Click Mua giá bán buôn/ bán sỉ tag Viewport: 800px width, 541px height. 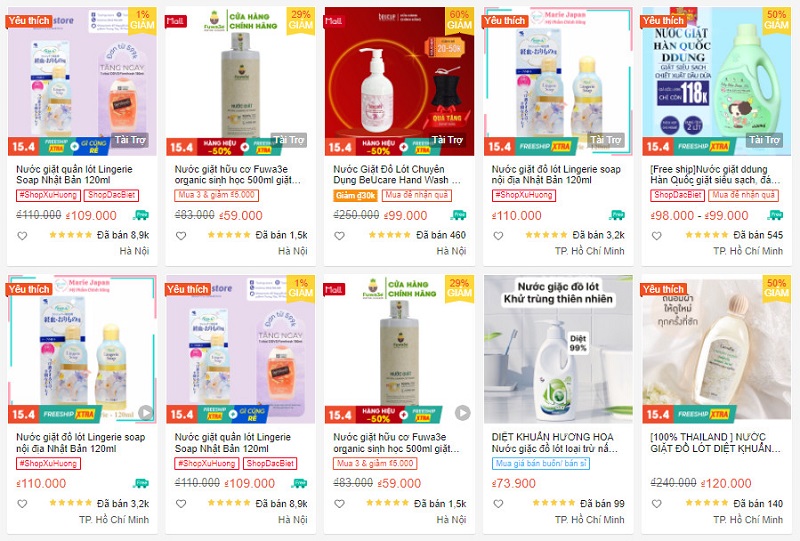click(541, 463)
